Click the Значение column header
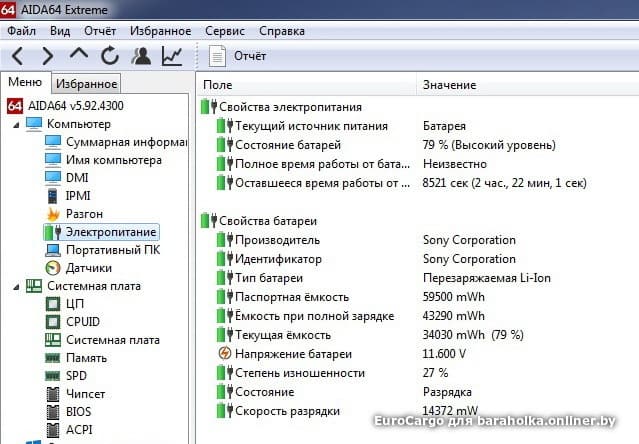The height and width of the screenshot is (444, 639). point(528,85)
